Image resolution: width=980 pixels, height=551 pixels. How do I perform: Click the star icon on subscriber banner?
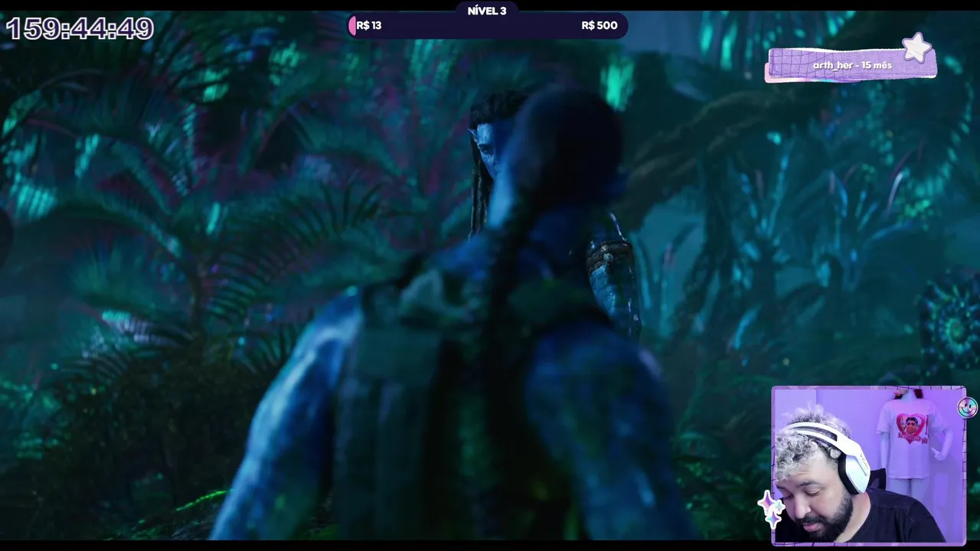tap(916, 48)
